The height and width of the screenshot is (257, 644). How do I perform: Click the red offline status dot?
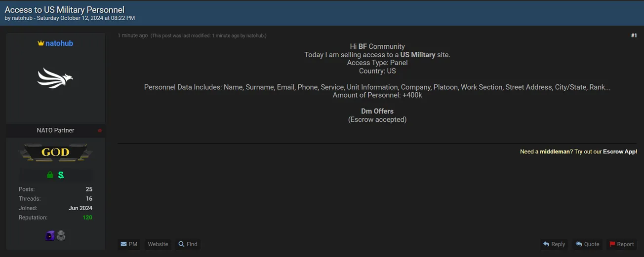click(100, 131)
